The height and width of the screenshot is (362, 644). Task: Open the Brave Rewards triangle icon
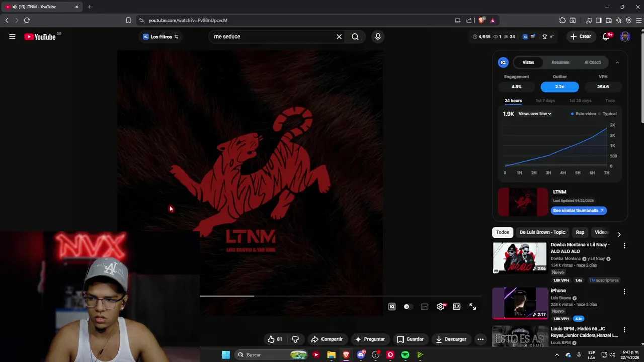point(493,20)
